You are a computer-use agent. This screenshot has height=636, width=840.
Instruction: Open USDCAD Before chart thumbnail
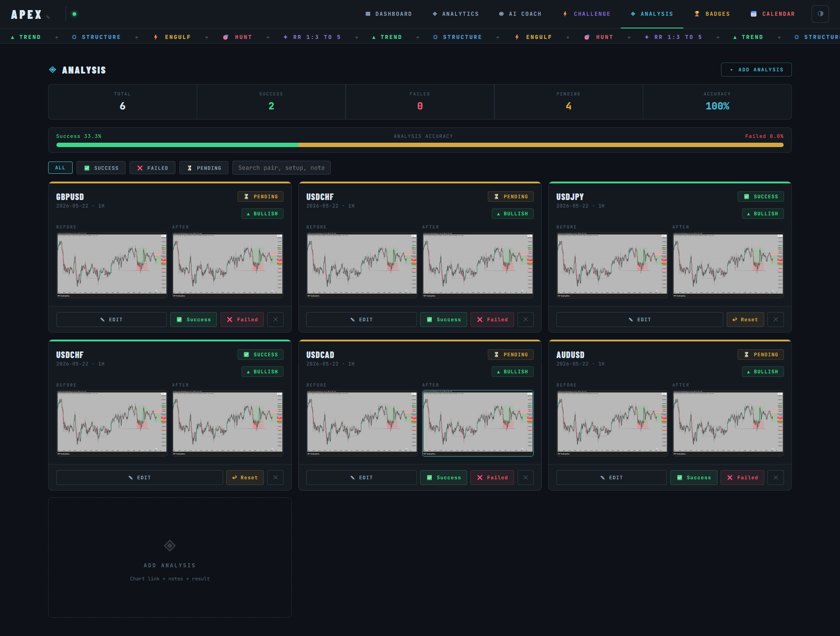[362, 423]
